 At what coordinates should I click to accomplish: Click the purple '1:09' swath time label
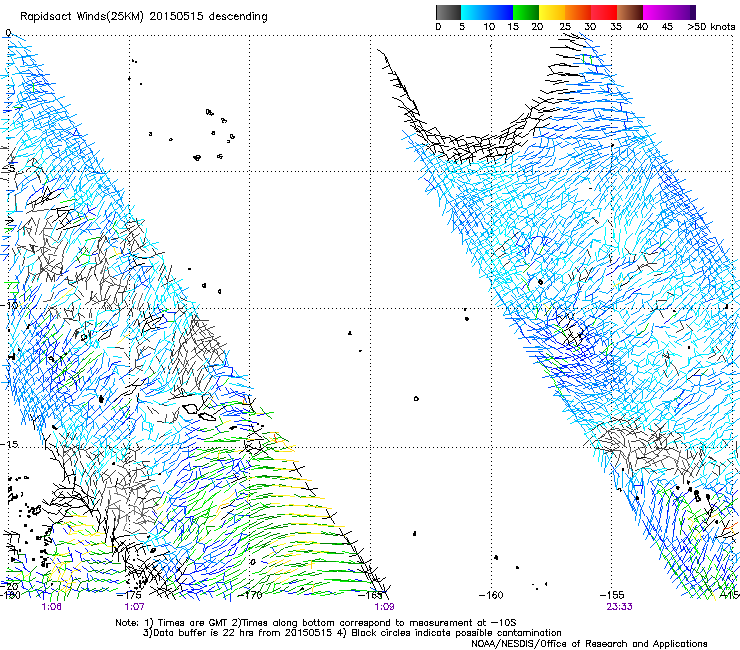click(x=384, y=607)
